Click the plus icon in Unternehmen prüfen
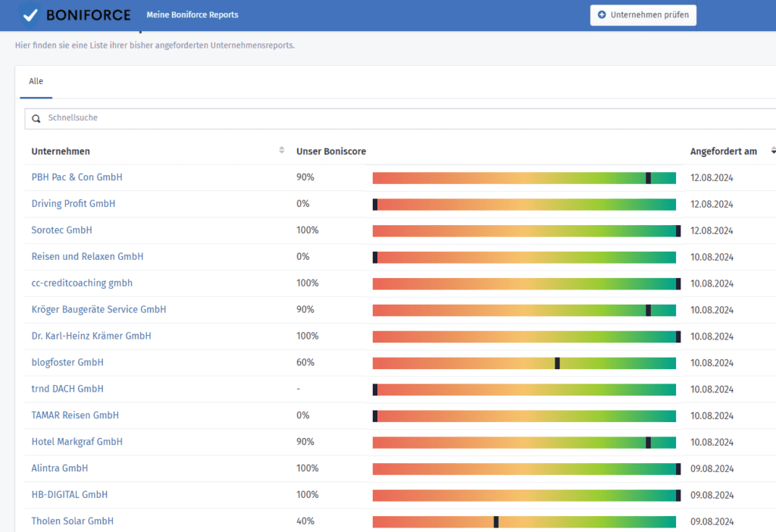This screenshot has height=532, width=776. click(x=602, y=15)
